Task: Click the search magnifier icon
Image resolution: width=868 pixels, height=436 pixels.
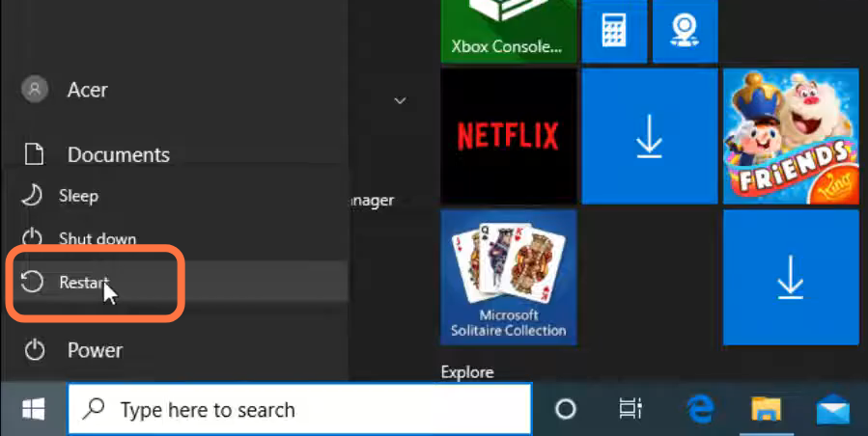Action: click(94, 410)
